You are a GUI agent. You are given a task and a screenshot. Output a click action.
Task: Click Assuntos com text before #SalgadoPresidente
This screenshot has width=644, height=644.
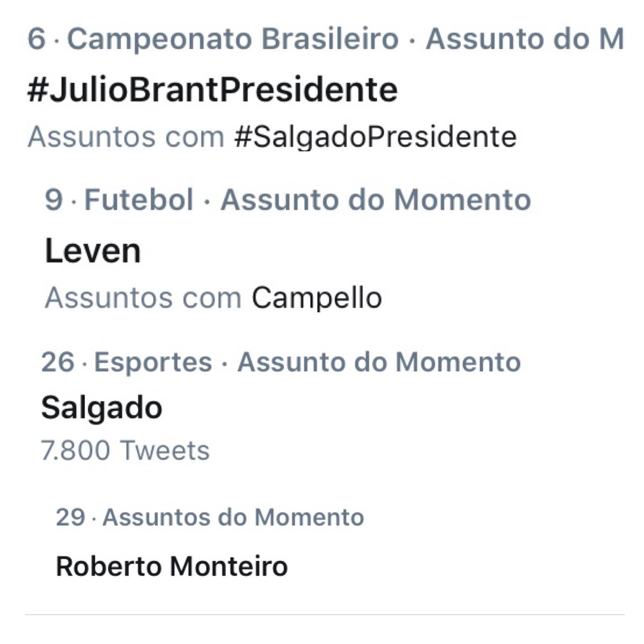(126, 136)
